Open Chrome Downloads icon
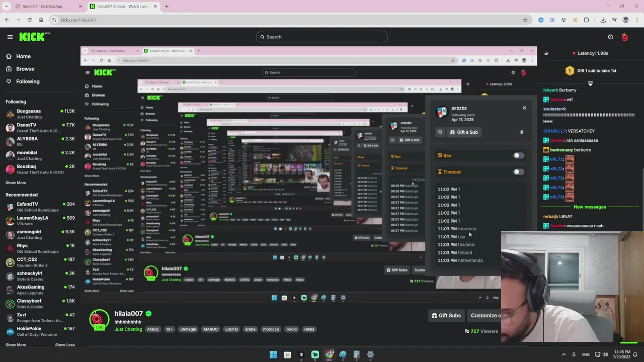Viewport: 644px width, 362px height. [x=603, y=20]
